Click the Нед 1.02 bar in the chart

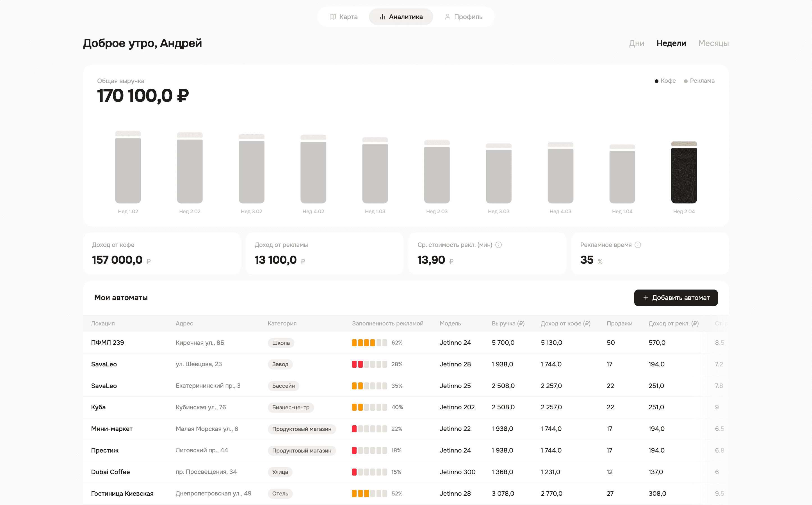(x=128, y=170)
